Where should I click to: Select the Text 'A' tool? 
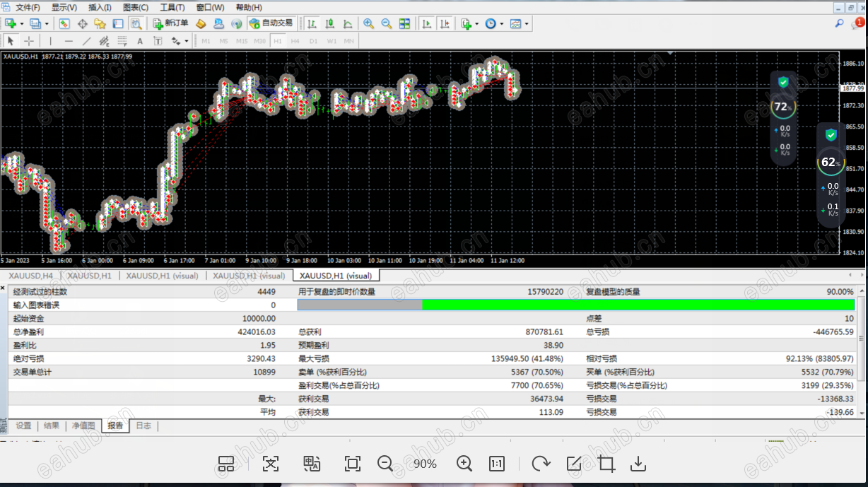(x=140, y=41)
